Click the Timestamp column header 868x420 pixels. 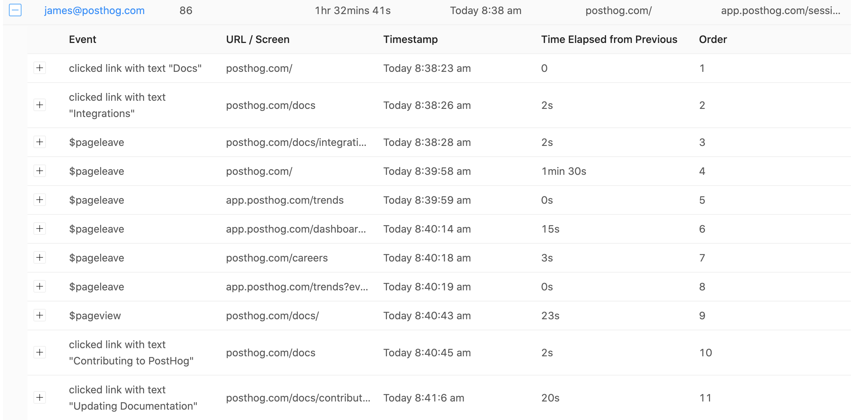pyautogui.click(x=410, y=39)
